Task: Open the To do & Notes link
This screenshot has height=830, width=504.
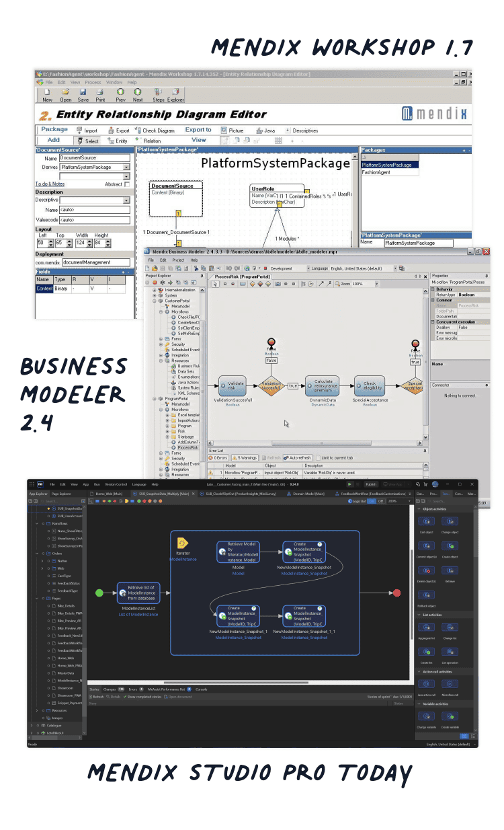Action: (50, 184)
